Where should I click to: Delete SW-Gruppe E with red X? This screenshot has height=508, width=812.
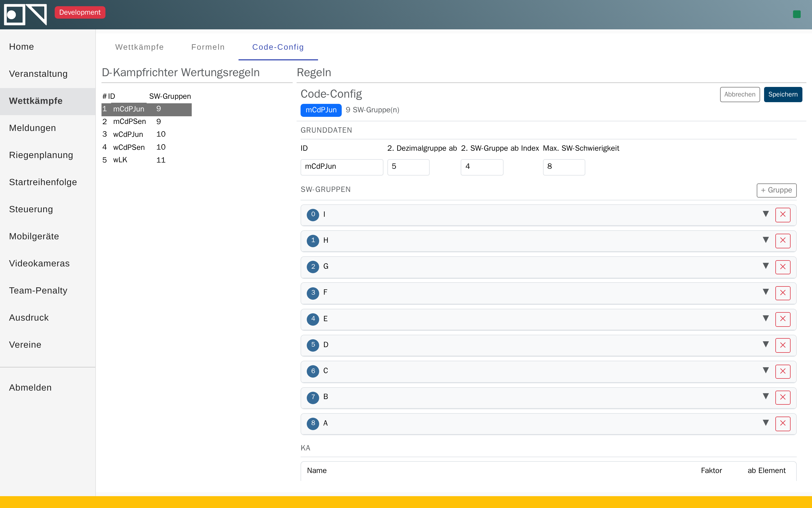tap(782, 319)
